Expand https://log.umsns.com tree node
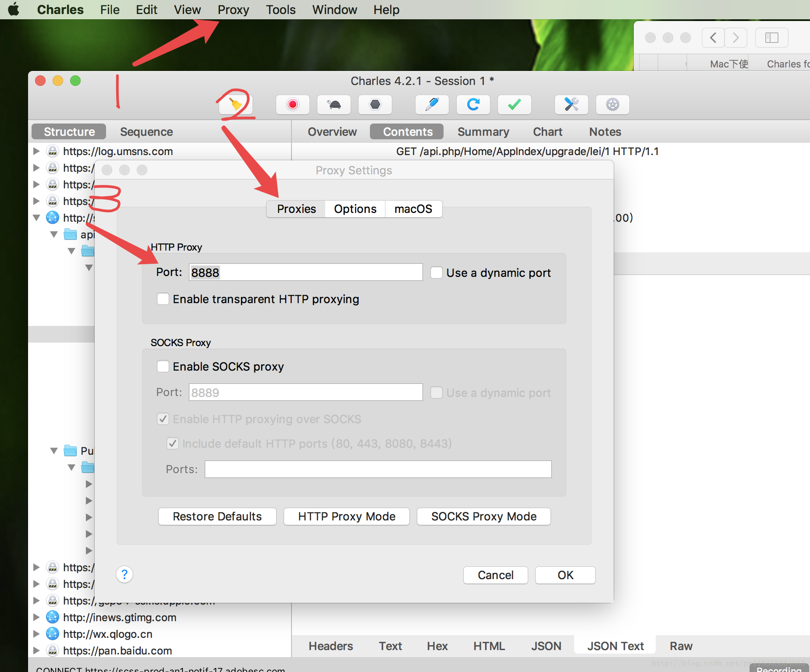This screenshot has width=810, height=672. 37,151
